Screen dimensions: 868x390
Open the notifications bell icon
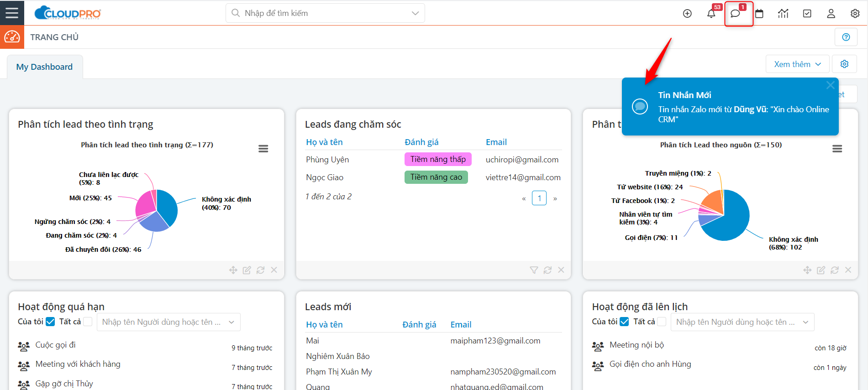(711, 14)
